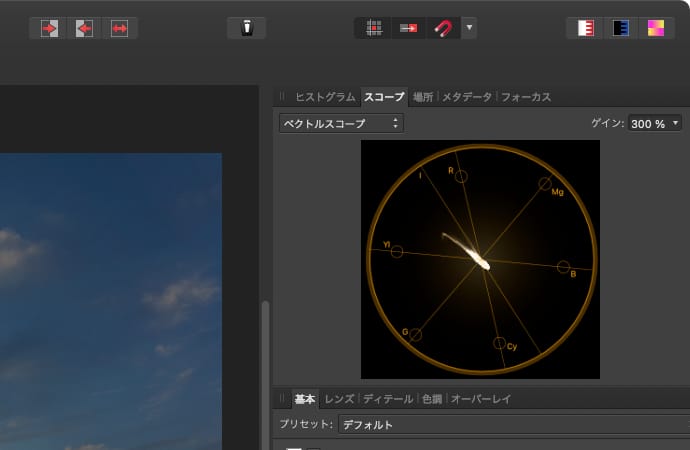Open the プリセット デフォルト preset dropdown
The image size is (690, 450).
click(x=510, y=424)
